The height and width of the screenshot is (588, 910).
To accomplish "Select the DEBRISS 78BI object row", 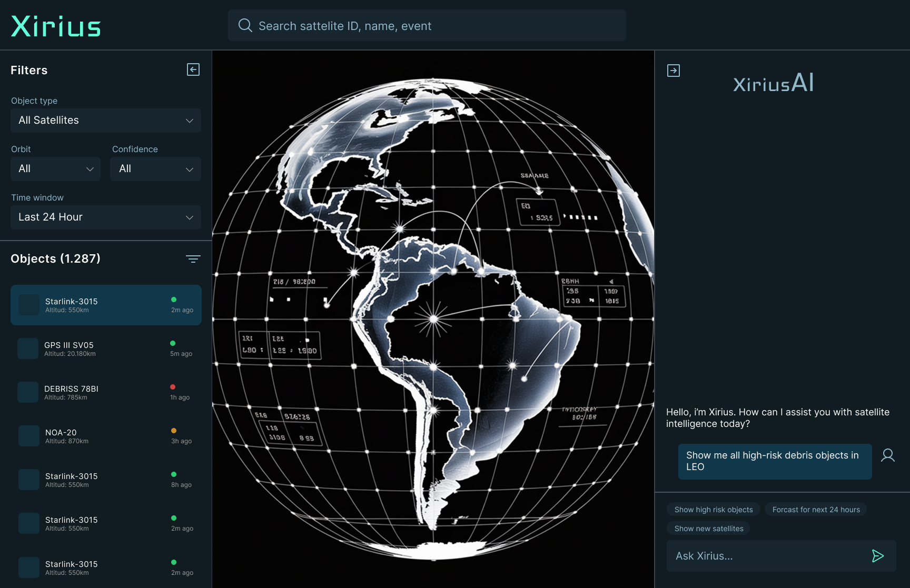I will point(106,392).
